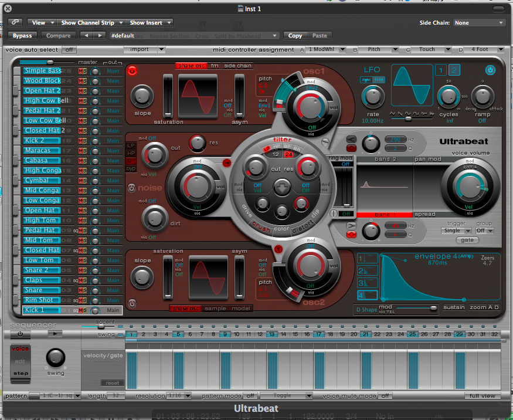
Task: Open the View menu
Action: pyautogui.click(x=42, y=23)
